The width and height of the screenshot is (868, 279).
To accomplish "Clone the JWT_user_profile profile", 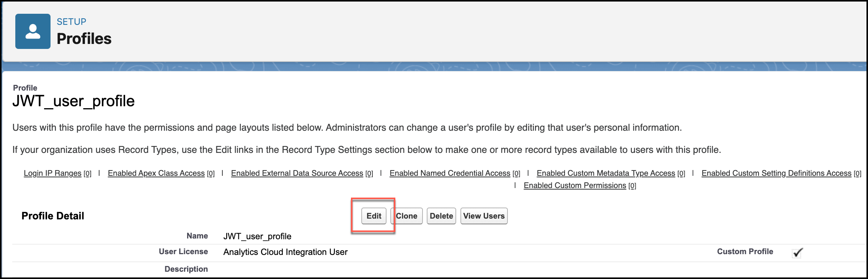I will point(406,216).
